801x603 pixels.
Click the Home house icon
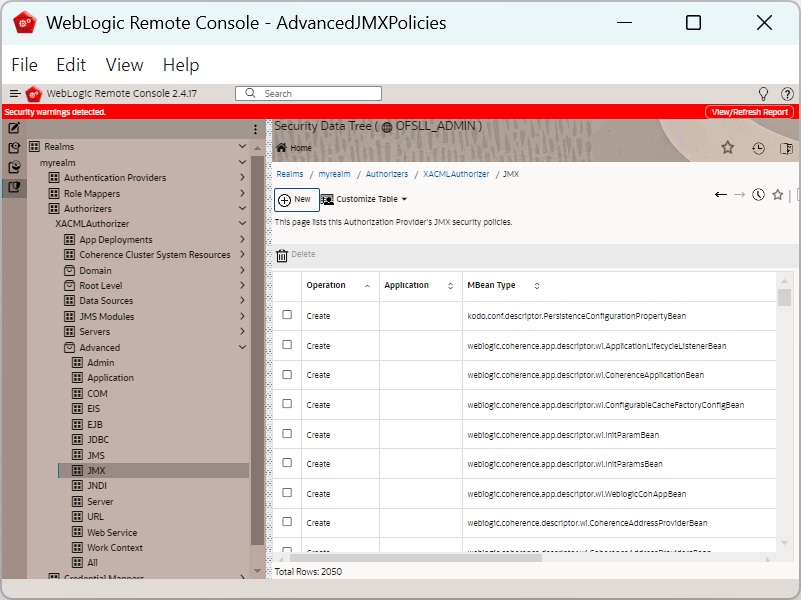[281, 148]
